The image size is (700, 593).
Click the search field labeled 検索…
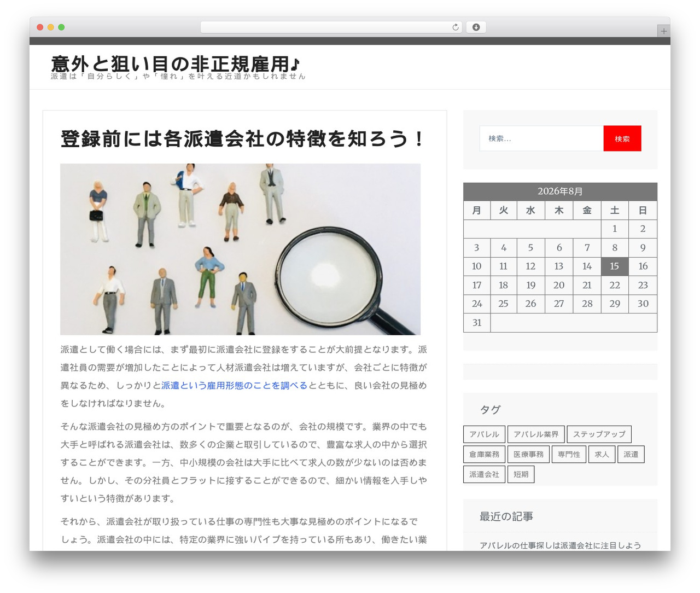pos(541,138)
